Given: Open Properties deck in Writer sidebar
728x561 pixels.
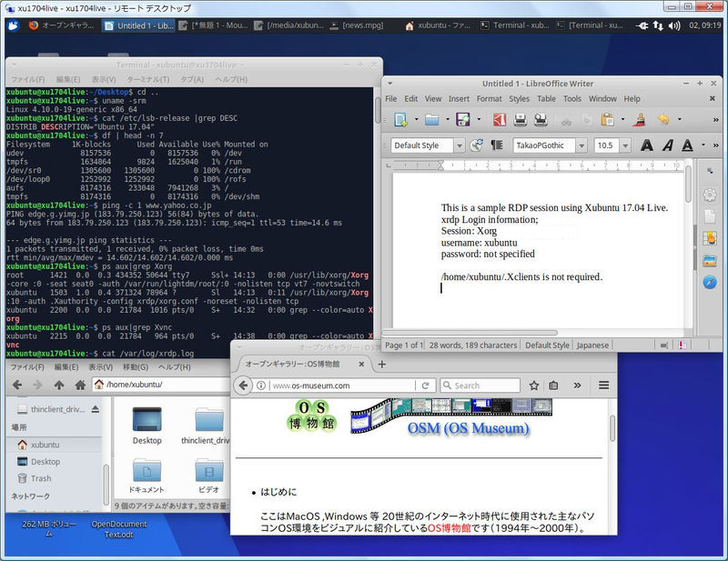Looking at the screenshot, I should [710, 216].
